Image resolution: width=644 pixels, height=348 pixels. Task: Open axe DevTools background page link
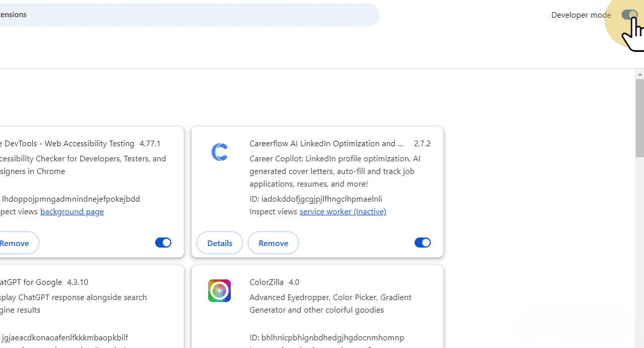pyautogui.click(x=72, y=211)
